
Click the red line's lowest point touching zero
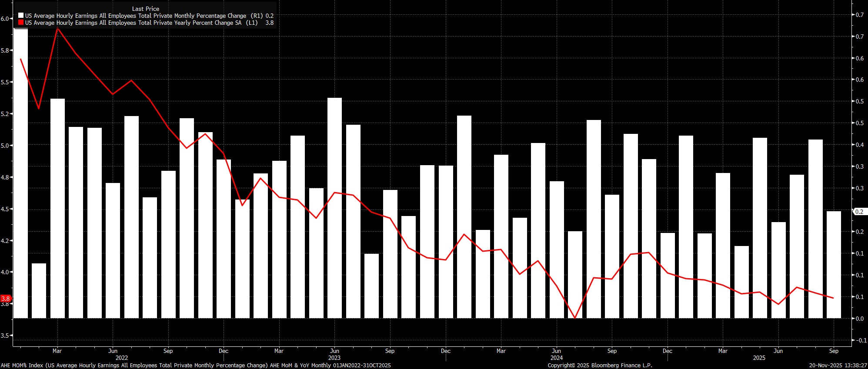click(575, 318)
